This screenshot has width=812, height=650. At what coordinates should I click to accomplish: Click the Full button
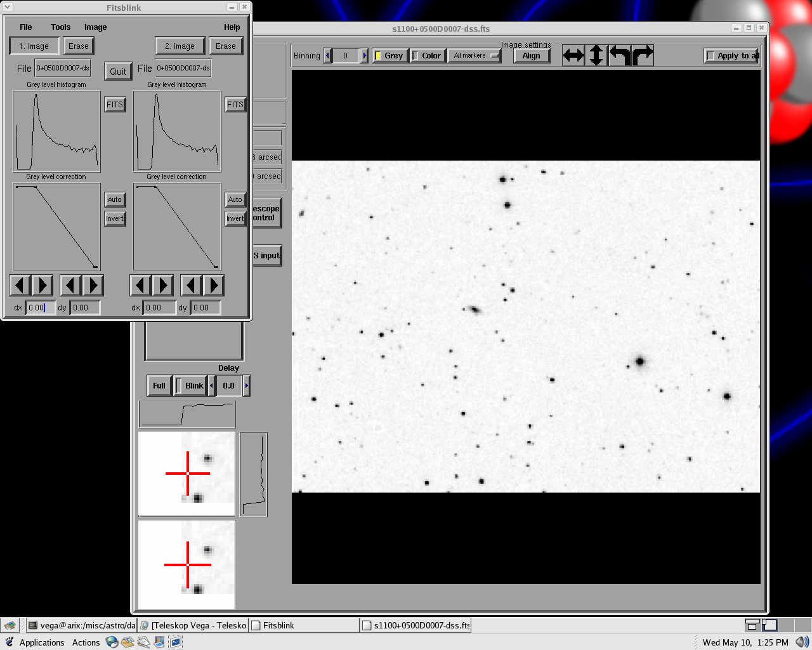tap(159, 386)
